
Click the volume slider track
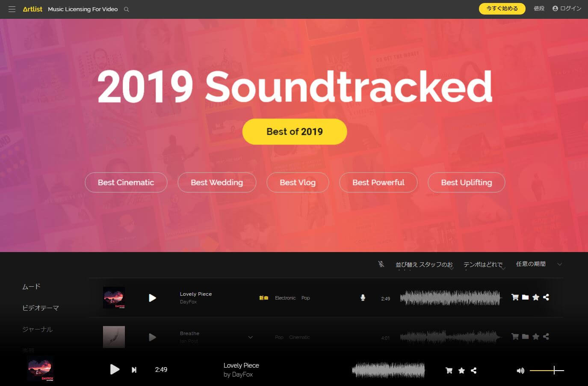tap(547, 370)
